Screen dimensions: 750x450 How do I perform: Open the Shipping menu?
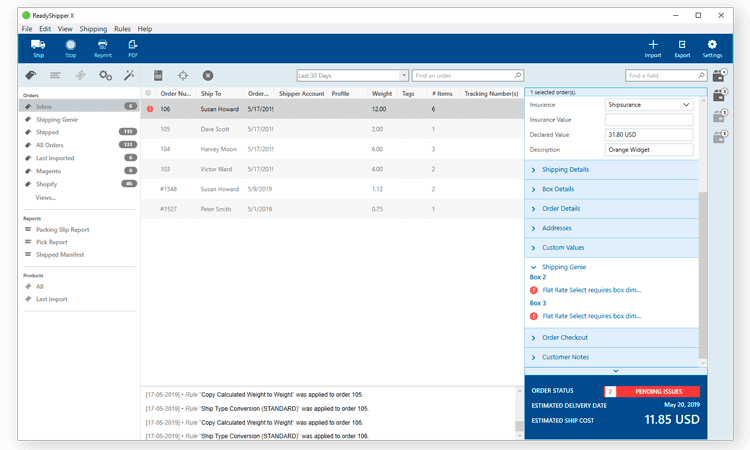point(93,29)
